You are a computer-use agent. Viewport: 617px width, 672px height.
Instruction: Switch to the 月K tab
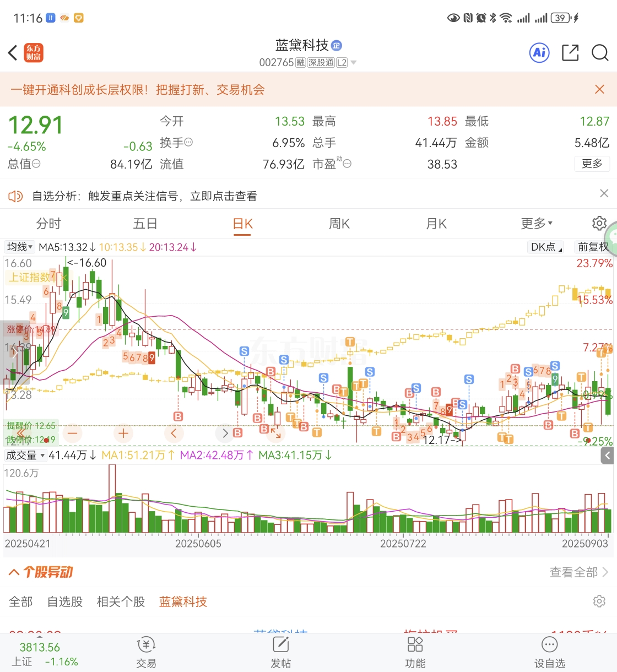pos(436,223)
